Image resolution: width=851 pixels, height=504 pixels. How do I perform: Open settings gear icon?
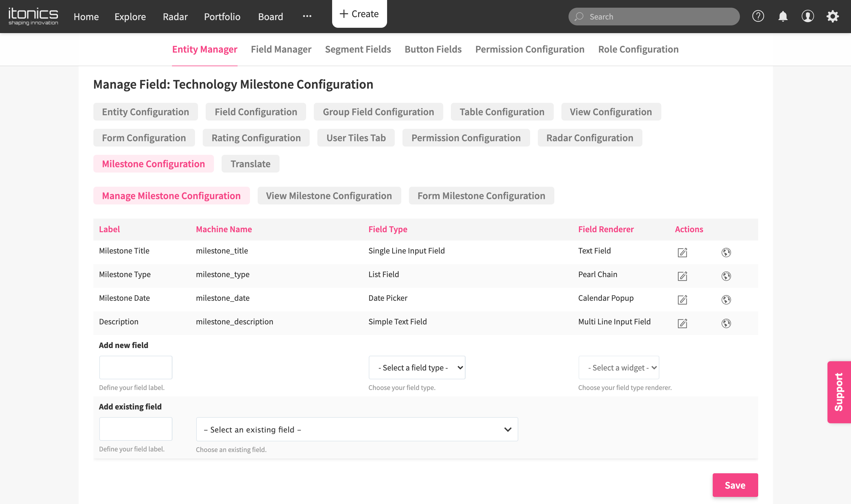pos(832,16)
